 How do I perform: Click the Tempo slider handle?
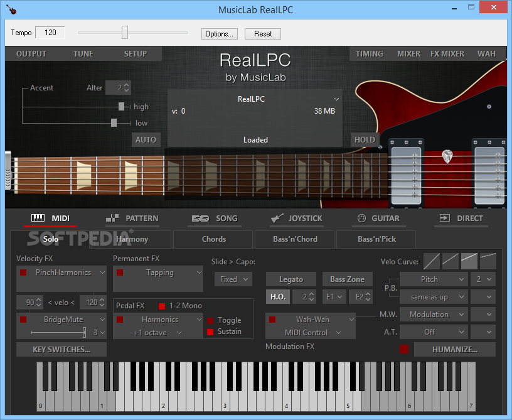(125, 33)
